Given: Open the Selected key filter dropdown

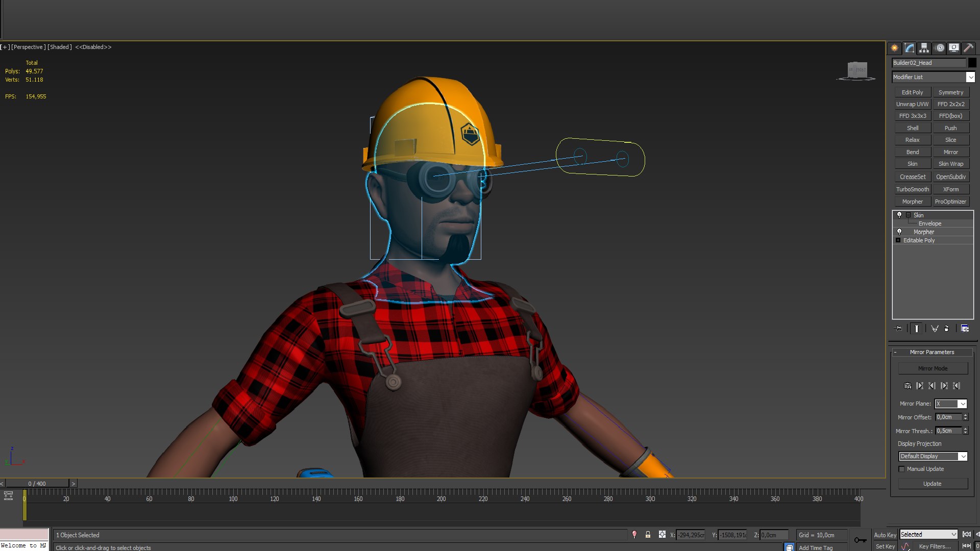Looking at the screenshot, I should coord(928,535).
